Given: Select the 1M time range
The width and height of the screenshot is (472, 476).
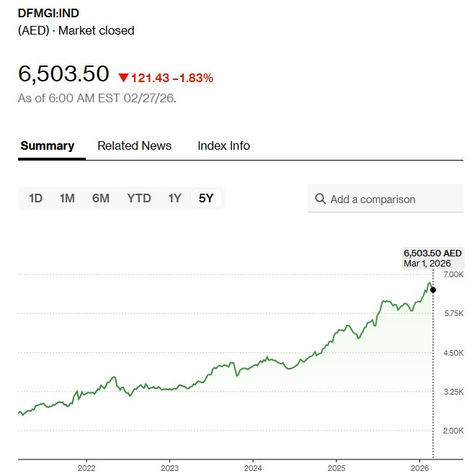Looking at the screenshot, I should [x=67, y=199].
